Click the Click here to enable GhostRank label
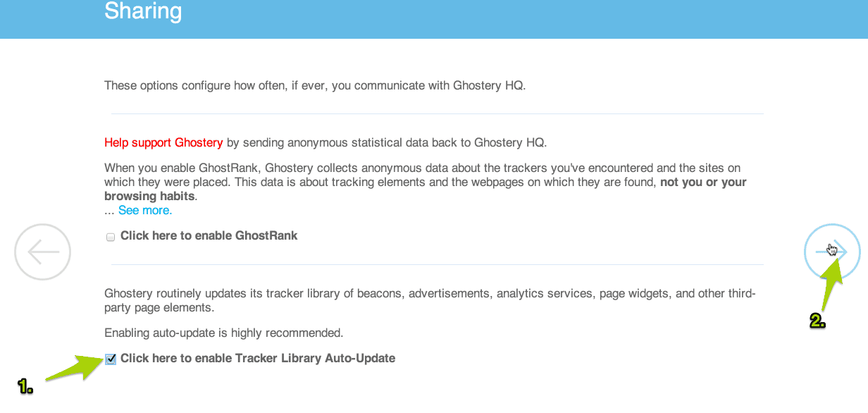This screenshot has width=868, height=413. pyautogui.click(x=209, y=235)
